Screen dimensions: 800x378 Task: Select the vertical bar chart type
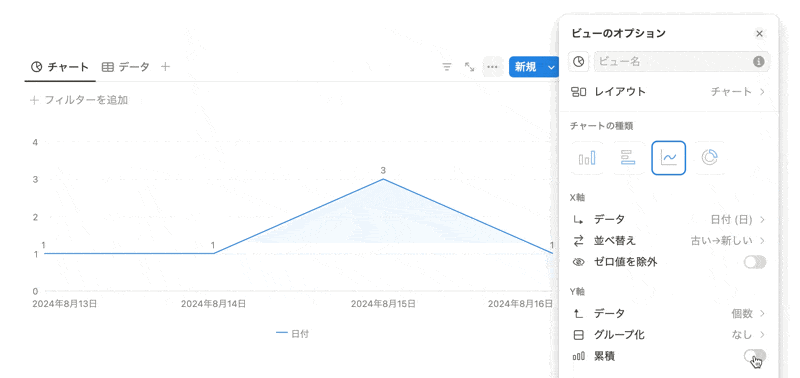click(x=587, y=158)
